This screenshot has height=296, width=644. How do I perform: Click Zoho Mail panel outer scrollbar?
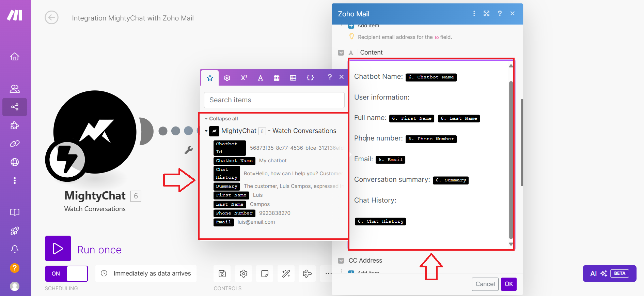522,142
